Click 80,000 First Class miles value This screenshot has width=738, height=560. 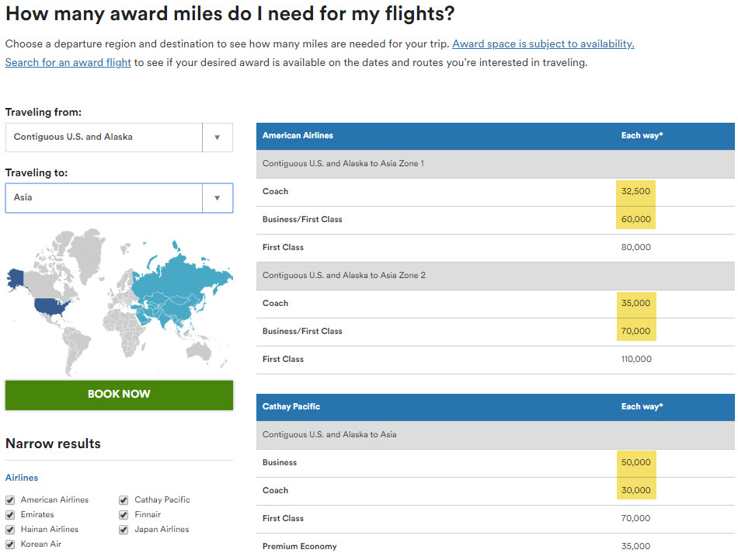[x=636, y=247]
